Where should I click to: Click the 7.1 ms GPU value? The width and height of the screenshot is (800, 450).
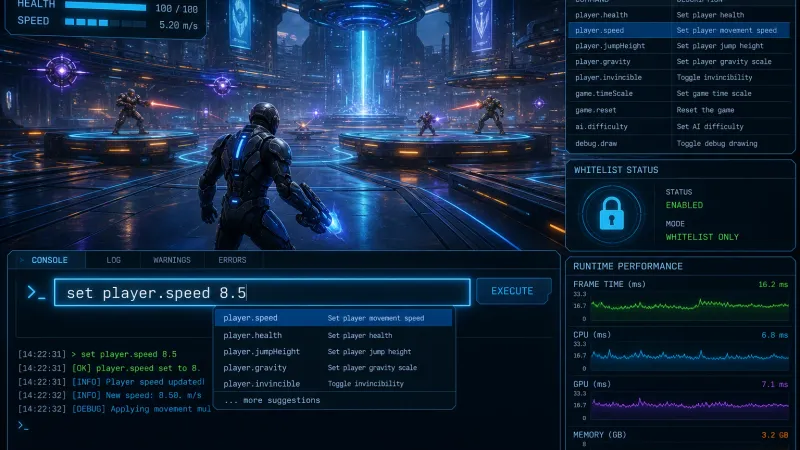[x=774, y=384]
